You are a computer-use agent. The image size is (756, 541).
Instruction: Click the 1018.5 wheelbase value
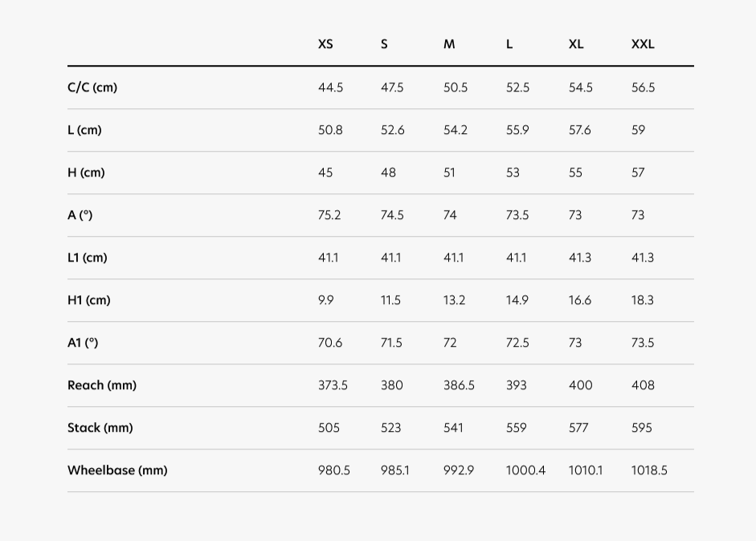click(649, 470)
